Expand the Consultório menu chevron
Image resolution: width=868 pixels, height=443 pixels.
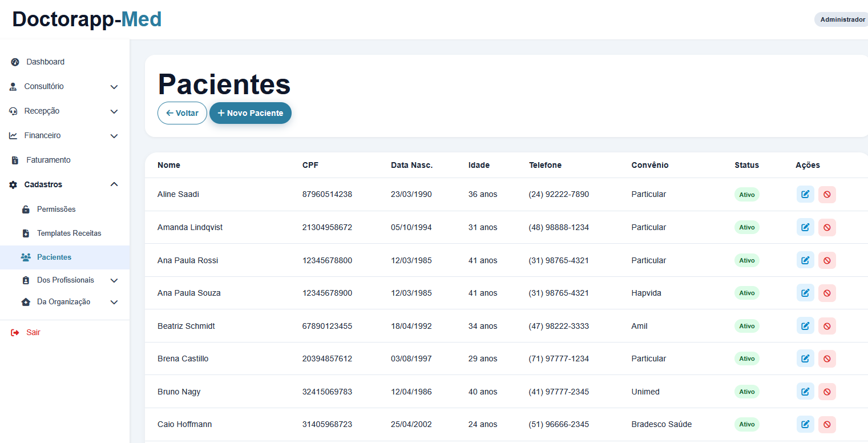pyautogui.click(x=114, y=87)
